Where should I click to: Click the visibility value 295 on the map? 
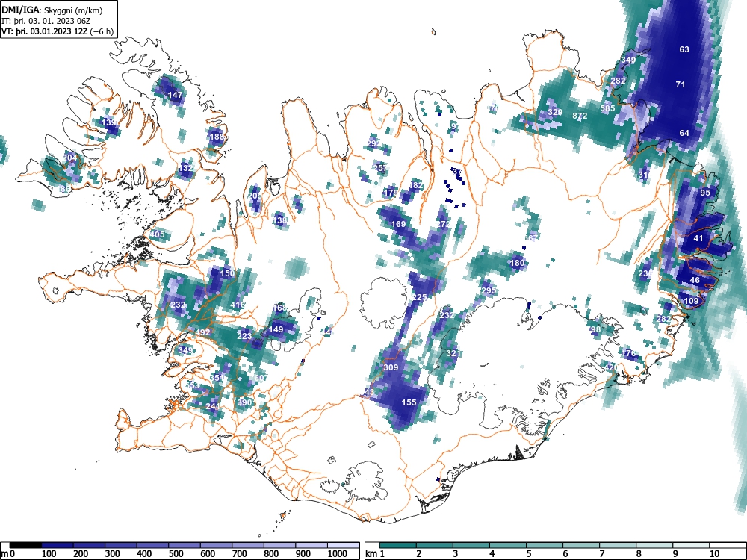click(x=489, y=290)
